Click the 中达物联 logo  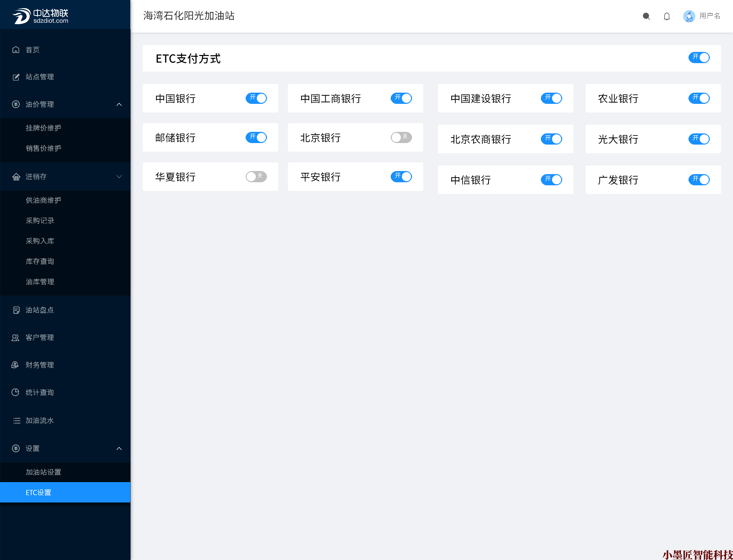click(x=41, y=16)
